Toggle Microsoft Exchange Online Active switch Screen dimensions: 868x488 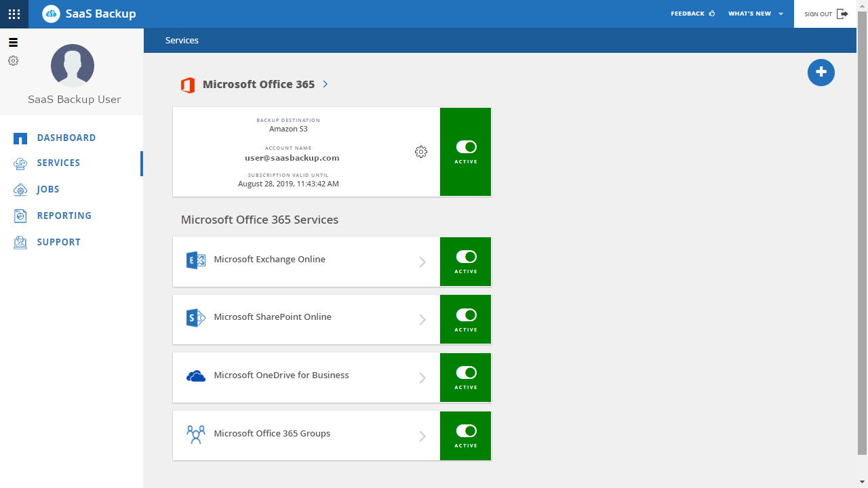click(466, 257)
